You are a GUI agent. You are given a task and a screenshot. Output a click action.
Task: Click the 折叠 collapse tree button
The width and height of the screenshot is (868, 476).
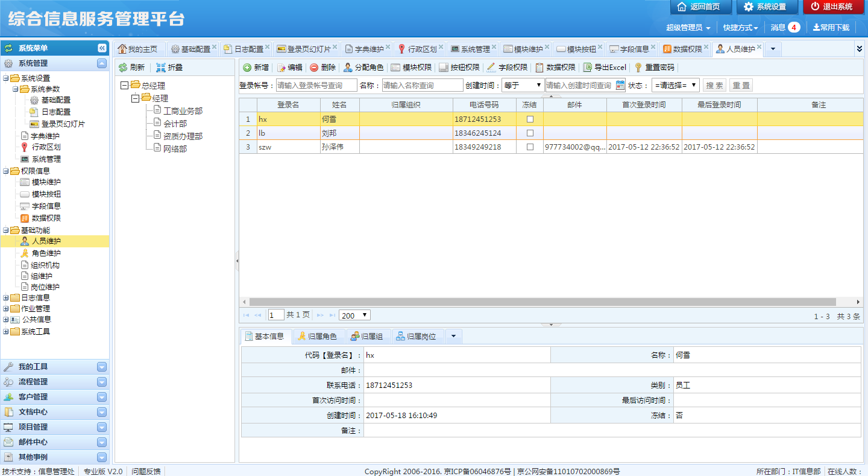pyautogui.click(x=169, y=68)
